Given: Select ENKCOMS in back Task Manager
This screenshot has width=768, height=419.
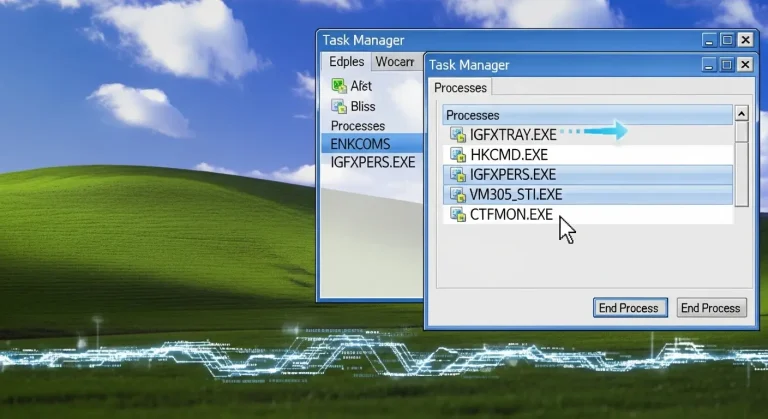Looking at the screenshot, I should tap(372, 144).
